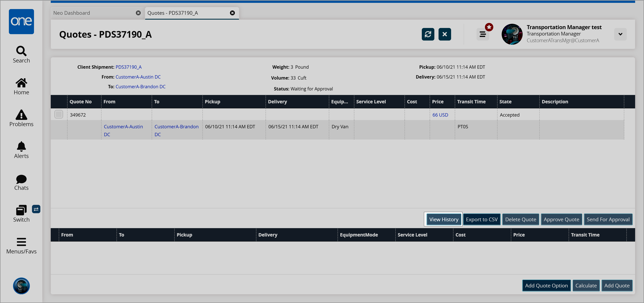644x303 pixels.
Task: Open the starred hamburger menu
Action: click(483, 34)
